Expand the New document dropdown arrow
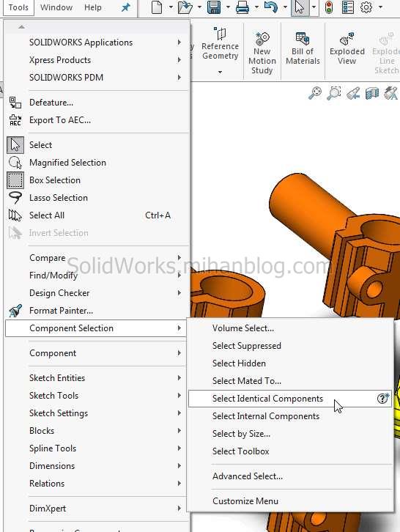This screenshot has height=532, width=400. click(171, 7)
